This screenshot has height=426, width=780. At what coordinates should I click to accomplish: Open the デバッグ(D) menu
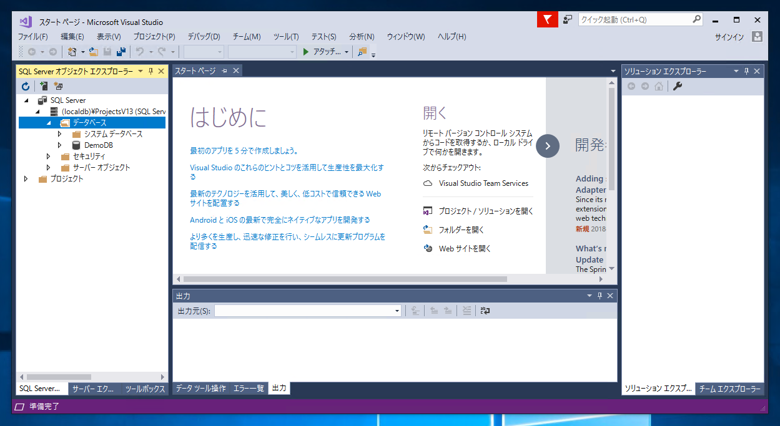point(203,37)
